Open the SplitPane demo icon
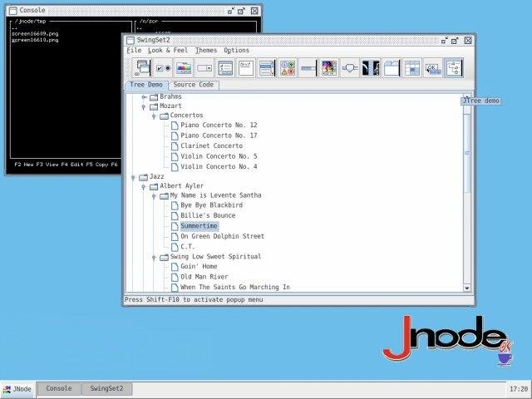Viewport: 532px width, 399px height. [371, 68]
